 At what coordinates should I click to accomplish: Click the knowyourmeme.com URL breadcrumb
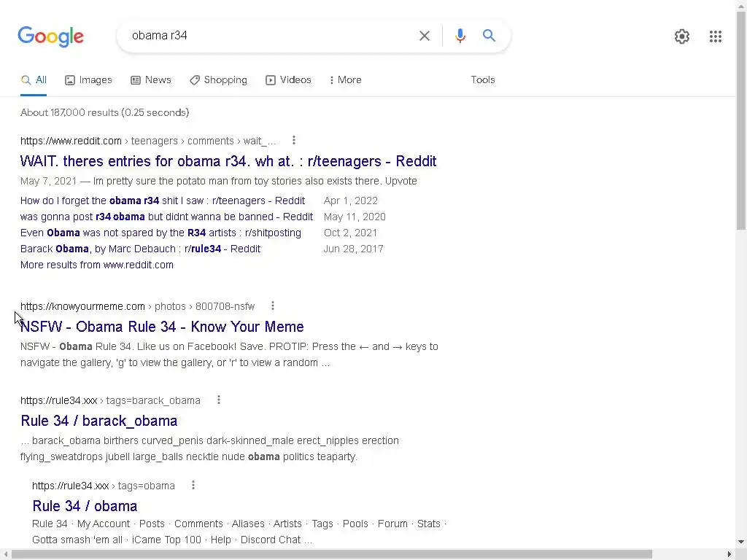(x=138, y=306)
